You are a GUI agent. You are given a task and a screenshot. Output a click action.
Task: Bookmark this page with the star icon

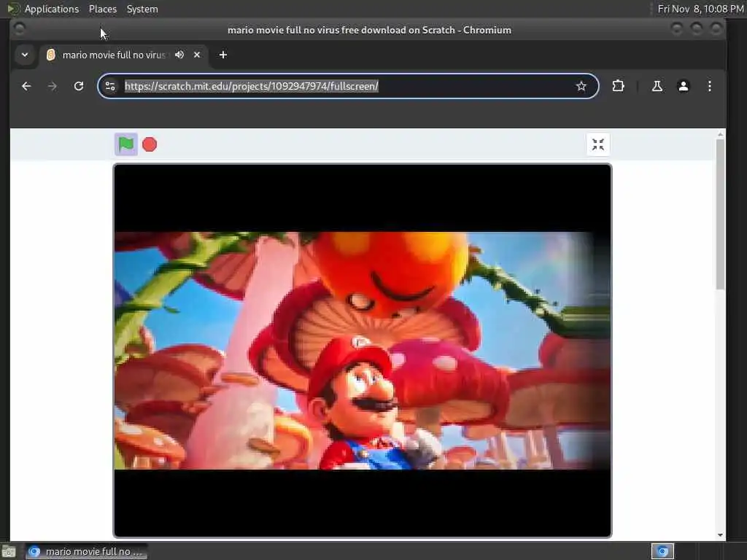[581, 86]
